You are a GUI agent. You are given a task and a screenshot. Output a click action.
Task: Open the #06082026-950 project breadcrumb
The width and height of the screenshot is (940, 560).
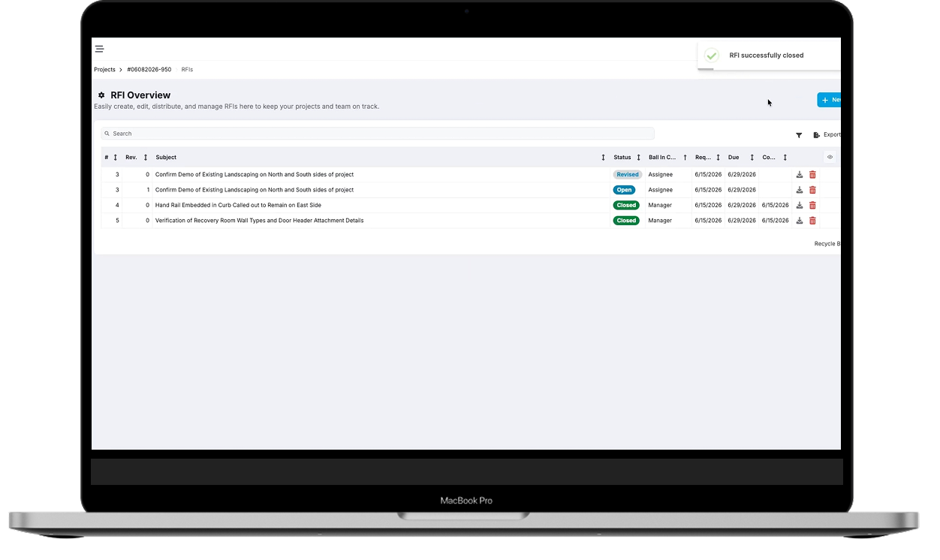click(149, 70)
